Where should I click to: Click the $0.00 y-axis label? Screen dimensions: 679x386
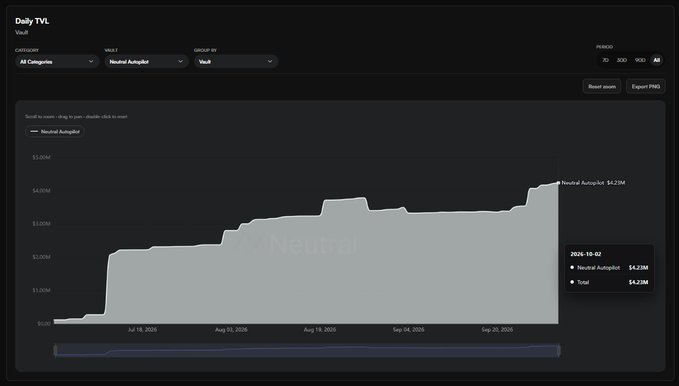click(x=44, y=324)
